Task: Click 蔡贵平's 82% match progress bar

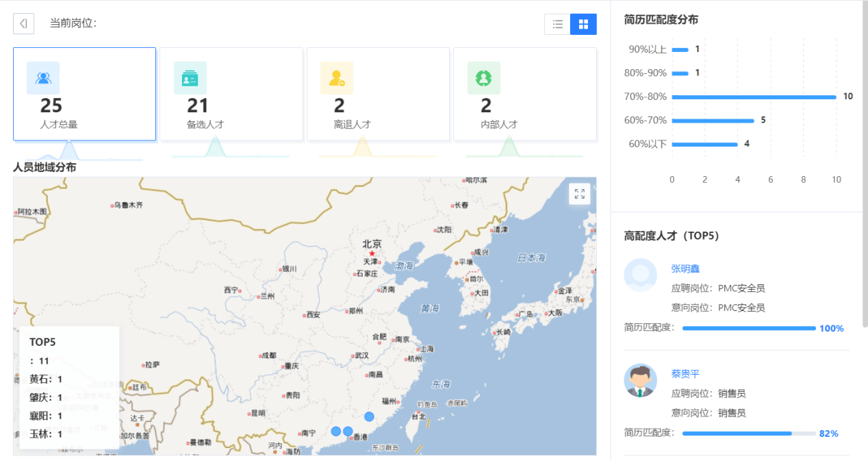Action: (748, 434)
